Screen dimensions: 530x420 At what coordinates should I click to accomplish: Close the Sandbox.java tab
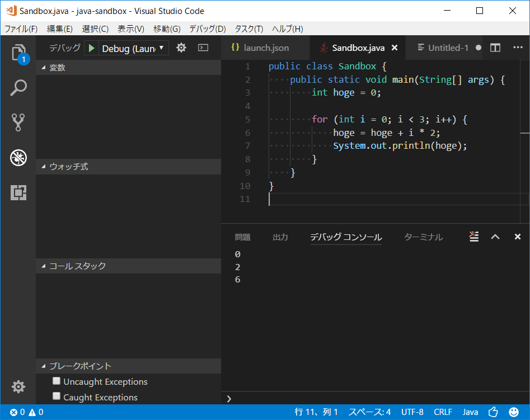(x=395, y=48)
